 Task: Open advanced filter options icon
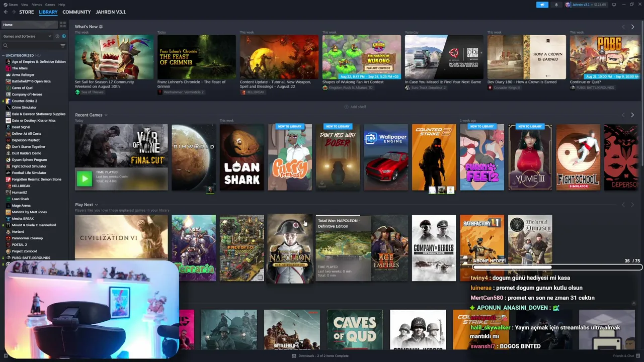(63, 46)
